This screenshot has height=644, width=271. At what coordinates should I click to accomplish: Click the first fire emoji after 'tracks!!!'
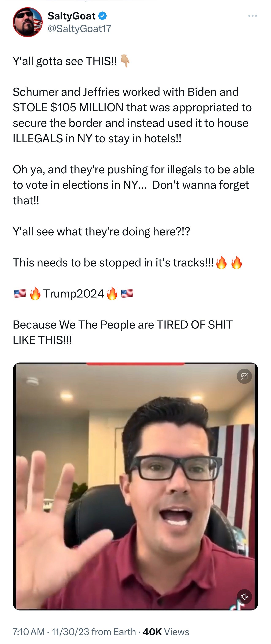(221, 263)
